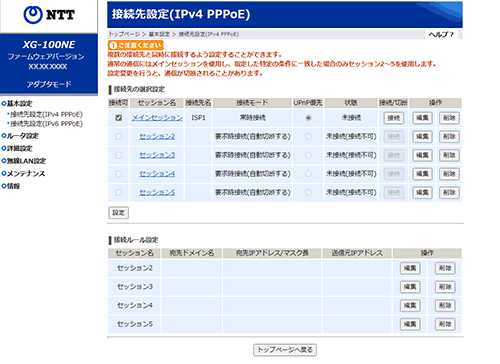Click the NTT logo
Screen dimensions: 500x364
click(x=49, y=15)
